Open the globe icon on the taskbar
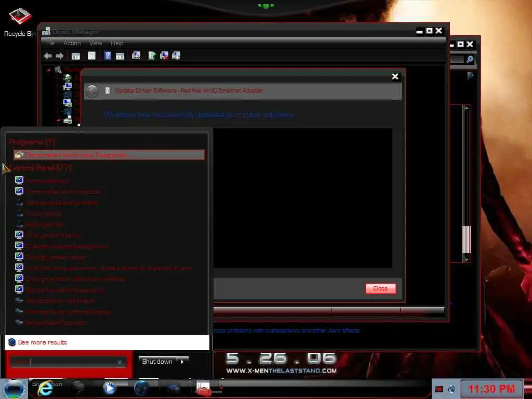The image size is (532, 399). (x=141, y=388)
